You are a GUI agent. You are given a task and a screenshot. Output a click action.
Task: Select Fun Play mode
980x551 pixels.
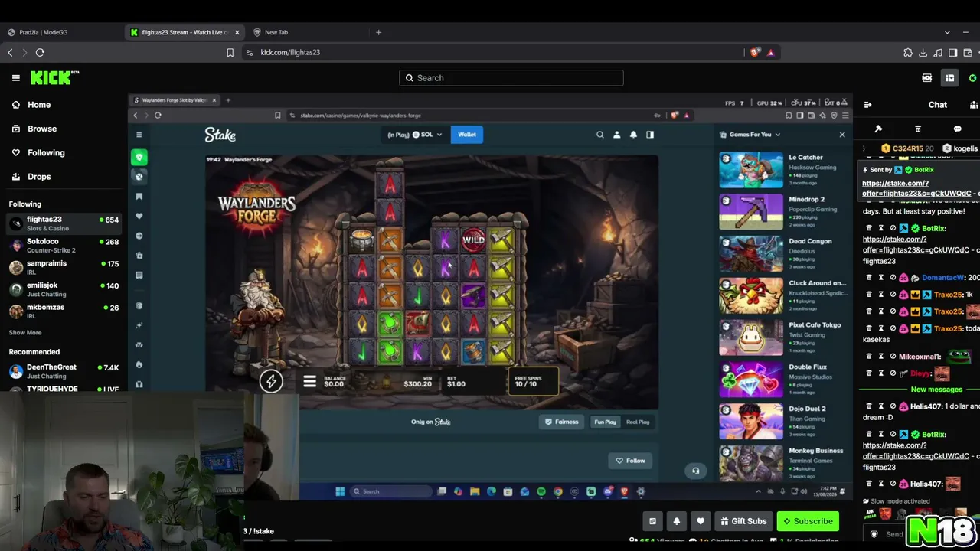pos(605,422)
